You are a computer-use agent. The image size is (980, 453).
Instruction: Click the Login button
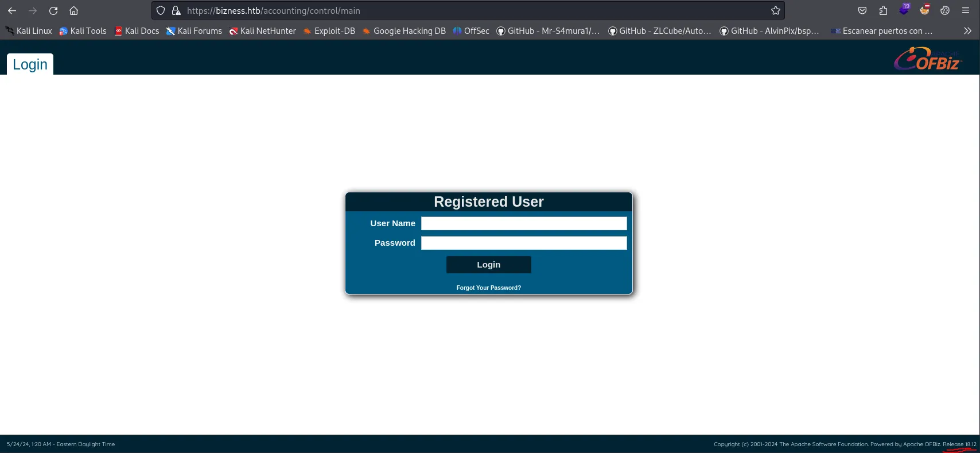489,265
